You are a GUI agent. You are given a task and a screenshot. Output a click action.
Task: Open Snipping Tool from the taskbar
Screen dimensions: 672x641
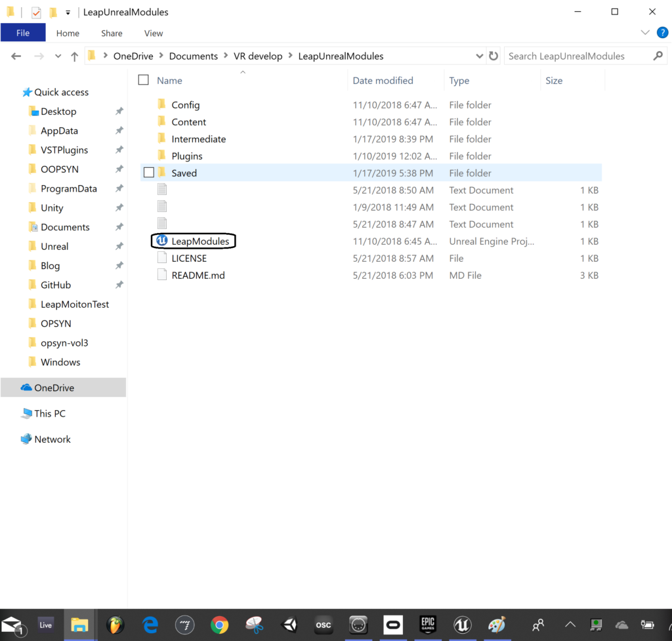tap(255, 625)
